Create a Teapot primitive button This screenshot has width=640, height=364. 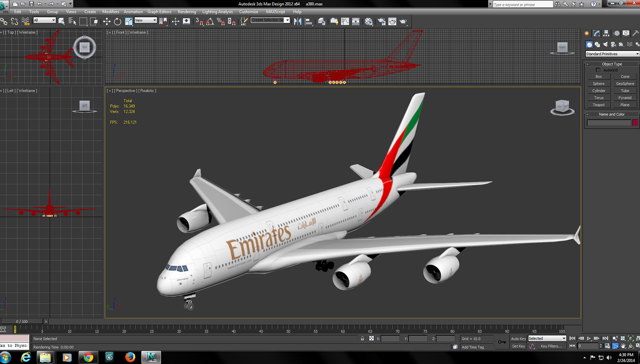click(x=598, y=105)
